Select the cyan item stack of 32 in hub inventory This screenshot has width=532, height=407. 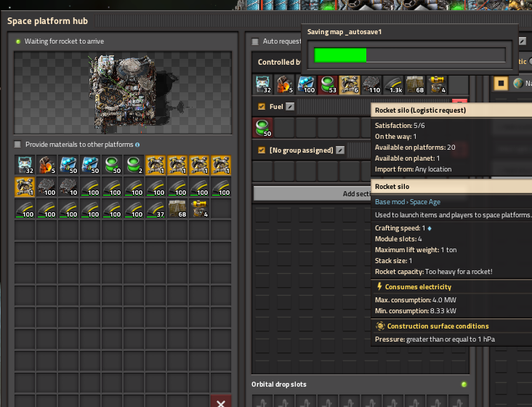coord(25,165)
